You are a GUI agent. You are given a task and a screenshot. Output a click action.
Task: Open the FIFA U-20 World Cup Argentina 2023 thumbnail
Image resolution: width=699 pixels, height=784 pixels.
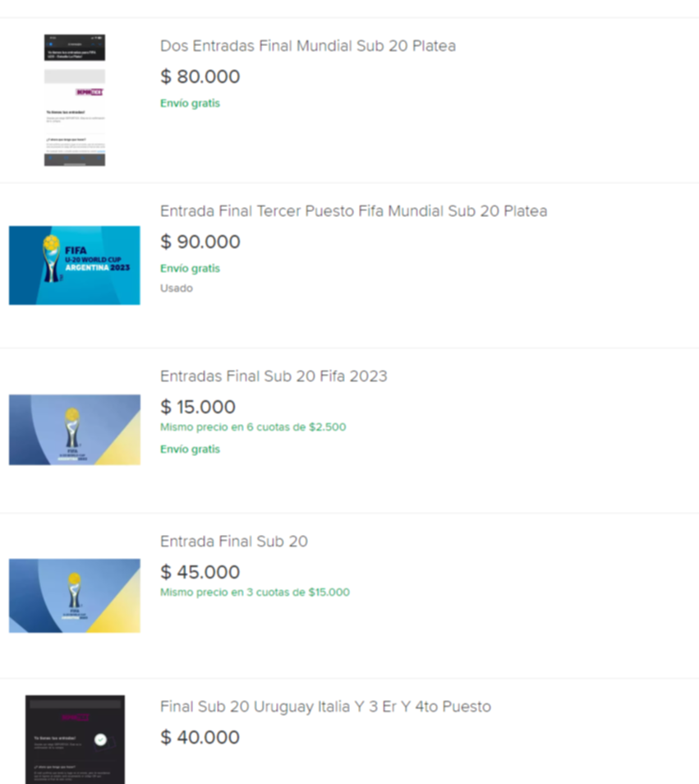[x=75, y=265]
